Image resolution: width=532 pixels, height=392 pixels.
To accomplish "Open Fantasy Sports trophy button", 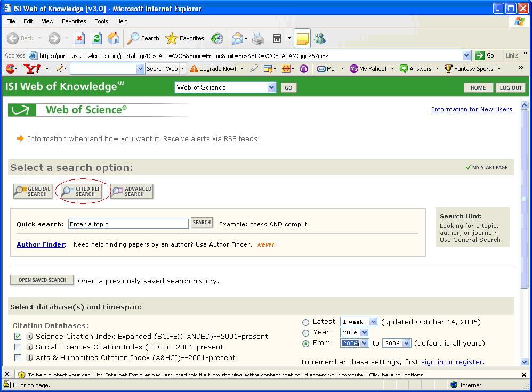I will click(469, 69).
